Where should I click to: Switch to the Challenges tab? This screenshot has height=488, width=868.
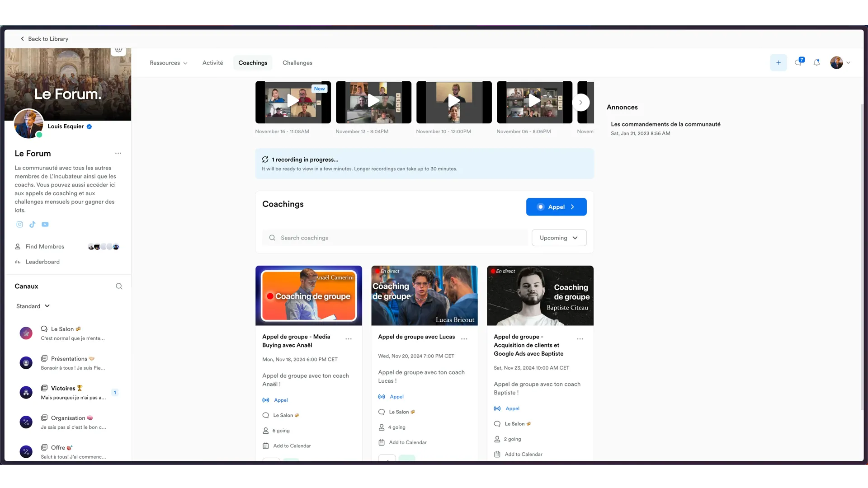tap(297, 63)
